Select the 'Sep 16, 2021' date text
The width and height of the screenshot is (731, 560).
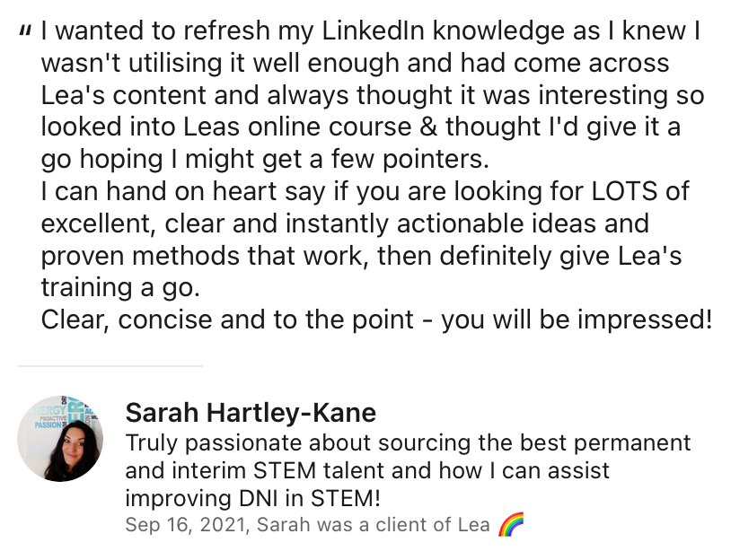click(x=185, y=525)
